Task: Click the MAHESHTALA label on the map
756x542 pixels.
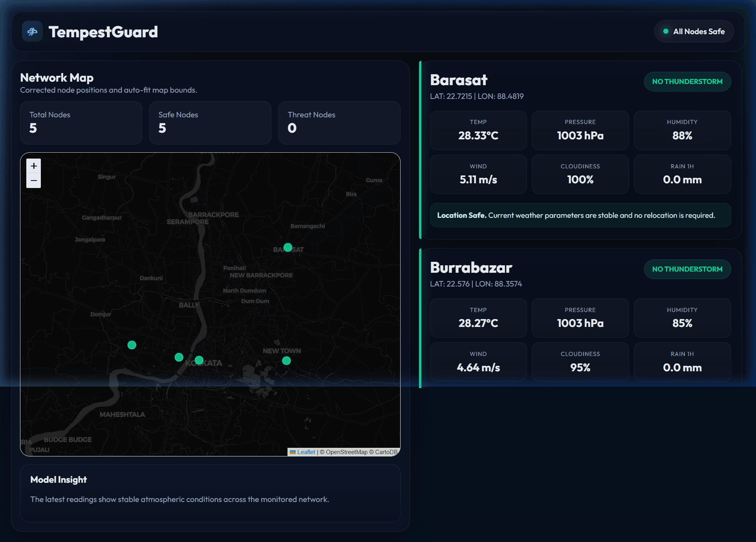Action: click(122, 414)
